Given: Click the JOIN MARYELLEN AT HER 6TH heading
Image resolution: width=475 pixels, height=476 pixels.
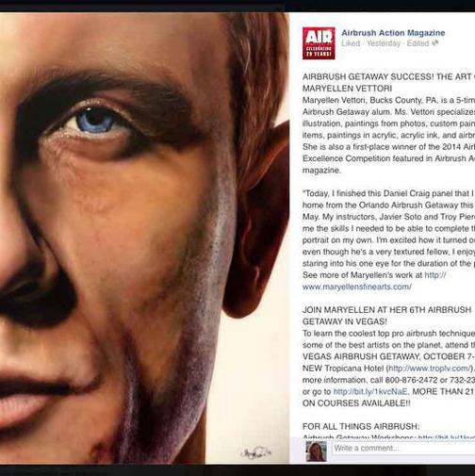Looking at the screenshot, I should point(386,316).
